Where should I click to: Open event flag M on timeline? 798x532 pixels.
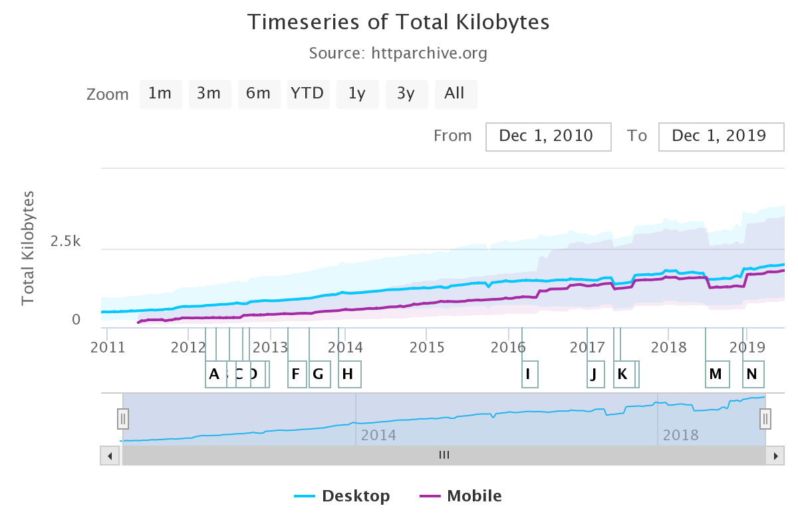[716, 374]
